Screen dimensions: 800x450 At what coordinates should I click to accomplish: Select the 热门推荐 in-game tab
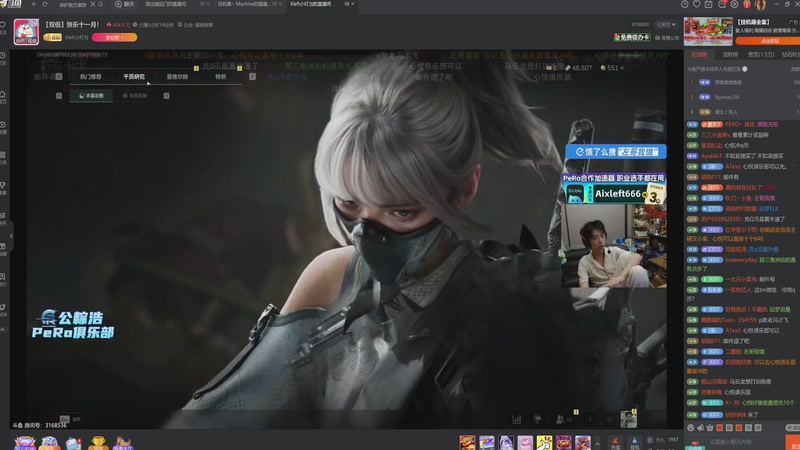coord(91,77)
